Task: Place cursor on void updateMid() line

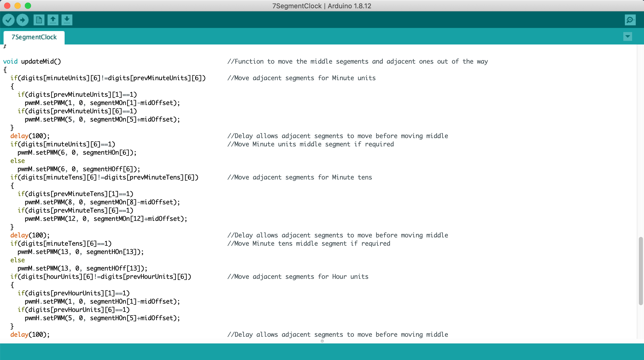Action: click(x=32, y=62)
